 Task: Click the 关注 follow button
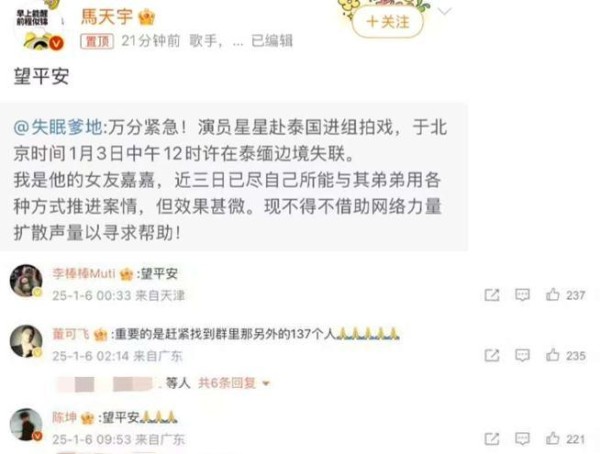tap(387, 22)
